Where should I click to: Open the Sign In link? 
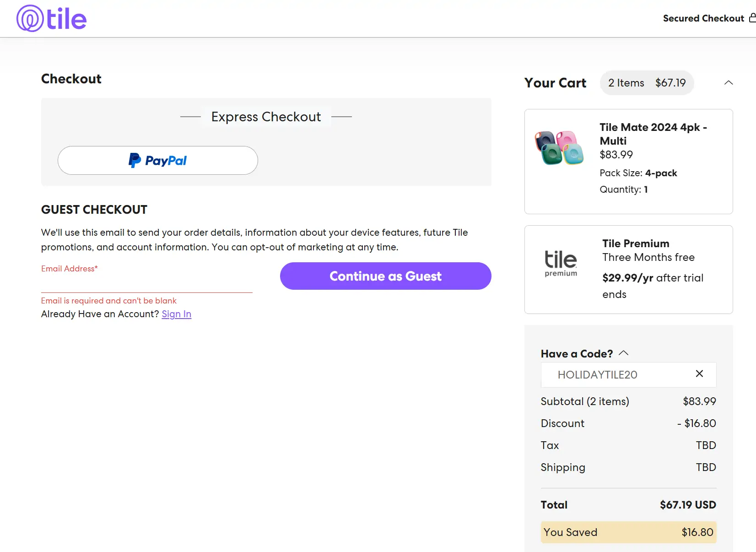point(176,314)
